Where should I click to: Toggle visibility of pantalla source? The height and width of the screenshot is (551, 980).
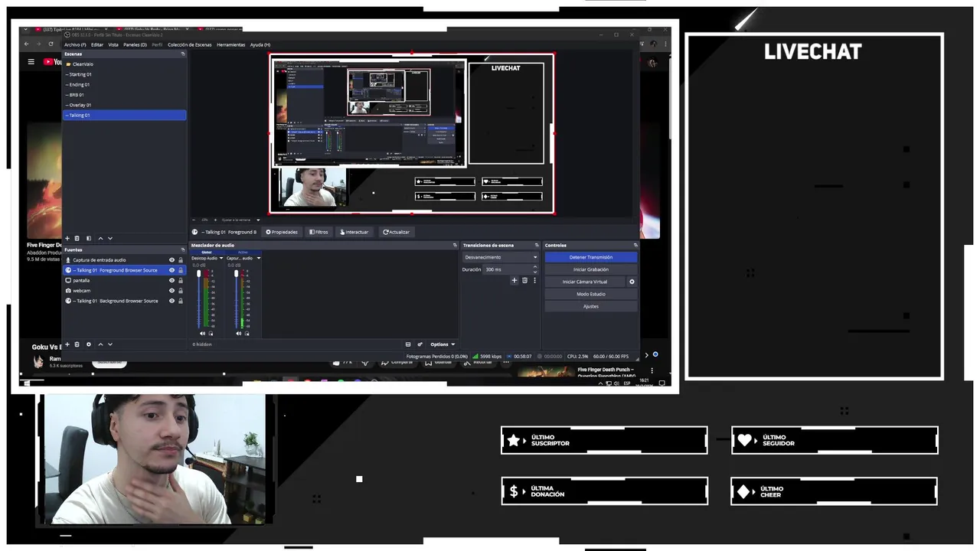171,280
